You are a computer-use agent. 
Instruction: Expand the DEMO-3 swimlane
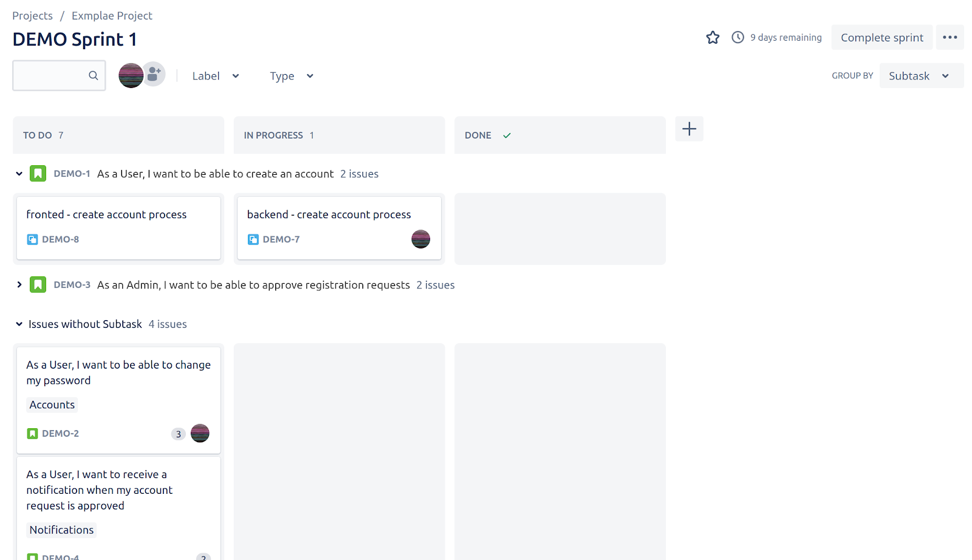coord(19,285)
